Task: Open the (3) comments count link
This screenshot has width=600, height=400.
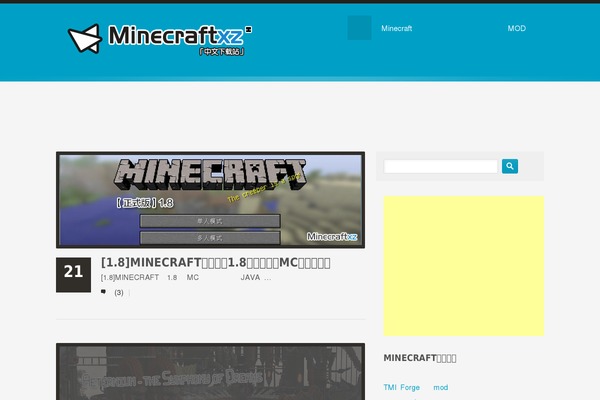Action: pyautogui.click(x=119, y=292)
